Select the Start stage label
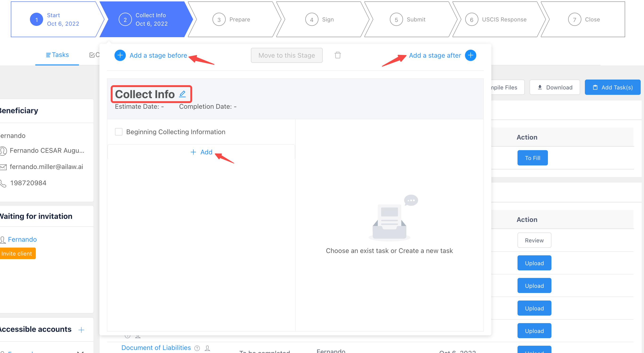 point(53,15)
